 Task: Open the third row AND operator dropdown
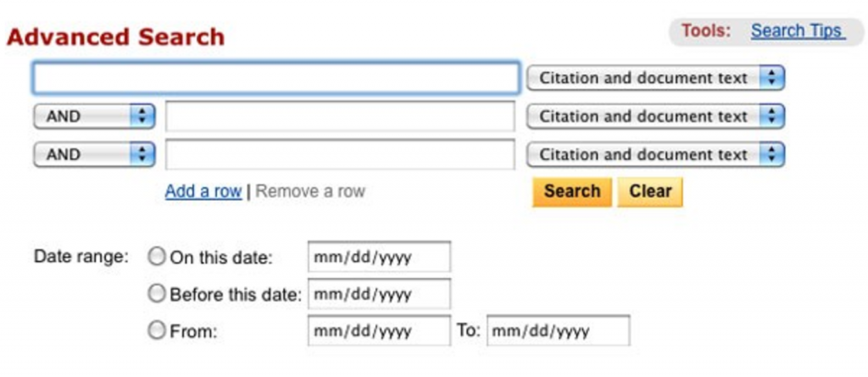[x=94, y=154]
